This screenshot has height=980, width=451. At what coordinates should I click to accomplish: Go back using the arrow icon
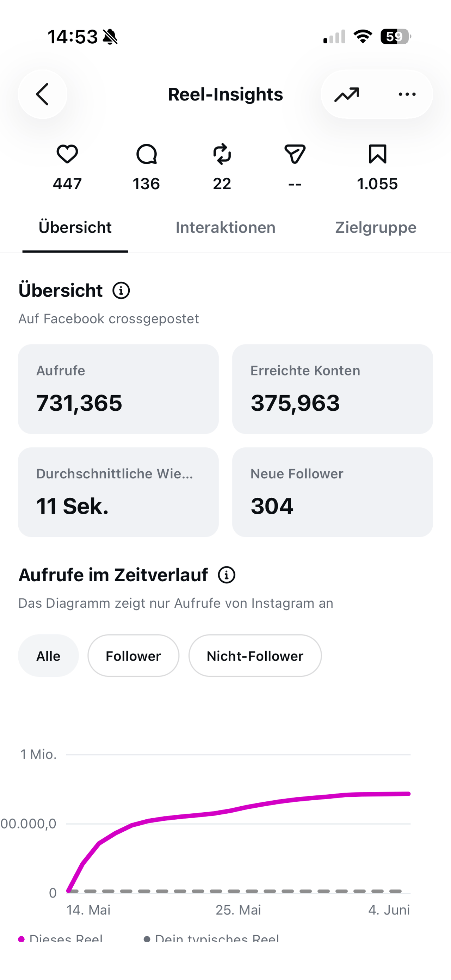43,94
